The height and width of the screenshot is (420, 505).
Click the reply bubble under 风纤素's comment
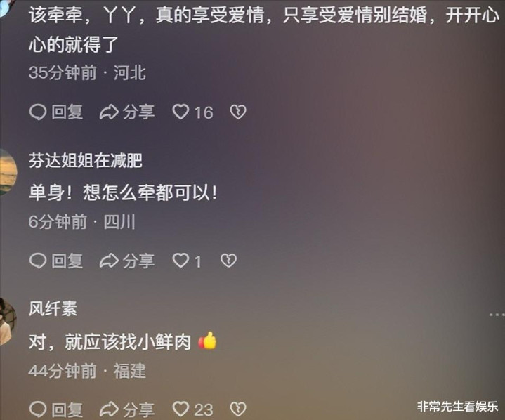pyautogui.click(x=38, y=409)
